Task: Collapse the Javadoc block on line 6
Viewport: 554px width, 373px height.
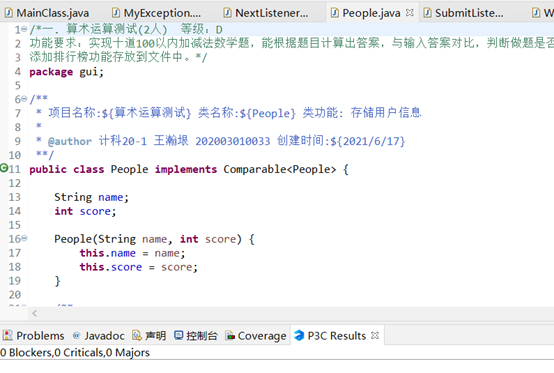Action: click(x=24, y=99)
